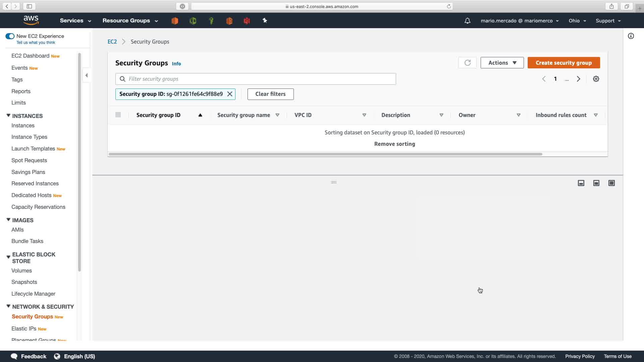This screenshot has width=644, height=362.
Task: Open table preferences gear icon
Action: pyautogui.click(x=596, y=79)
